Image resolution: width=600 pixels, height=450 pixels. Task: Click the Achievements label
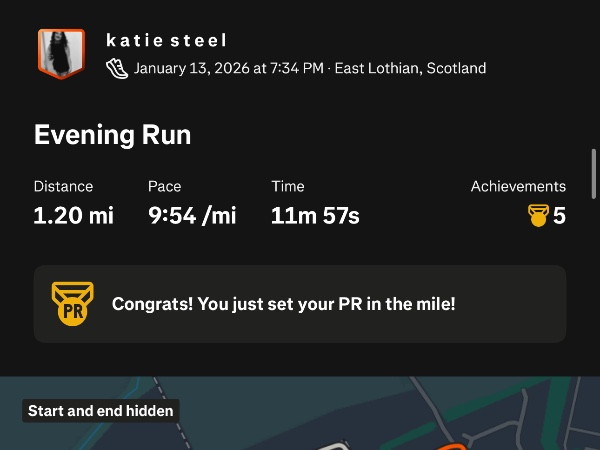518,186
